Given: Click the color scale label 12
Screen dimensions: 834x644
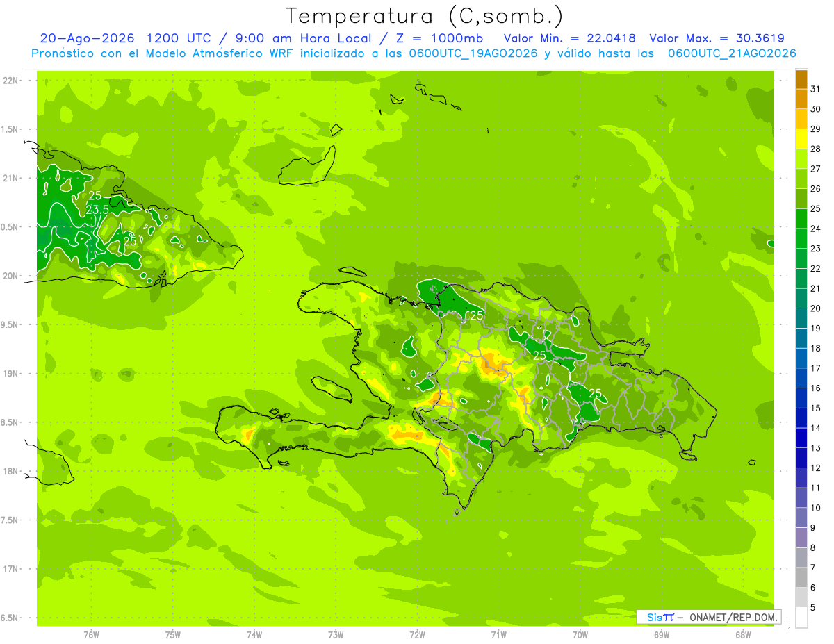Looking at the screenshot, I should pos(815,468).
